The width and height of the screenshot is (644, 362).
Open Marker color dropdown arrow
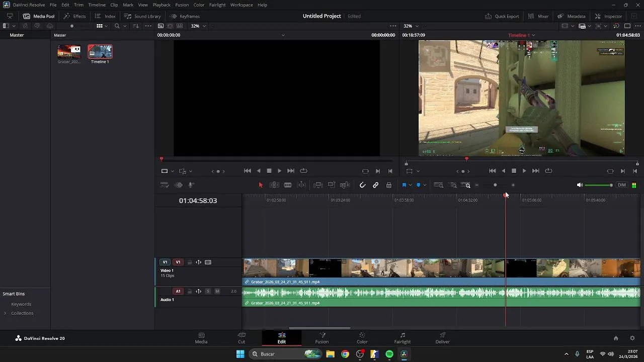click(425, 185)
